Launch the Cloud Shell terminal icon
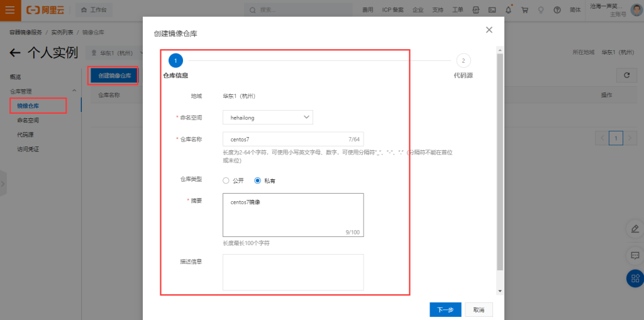 click(x=492, y=10)
